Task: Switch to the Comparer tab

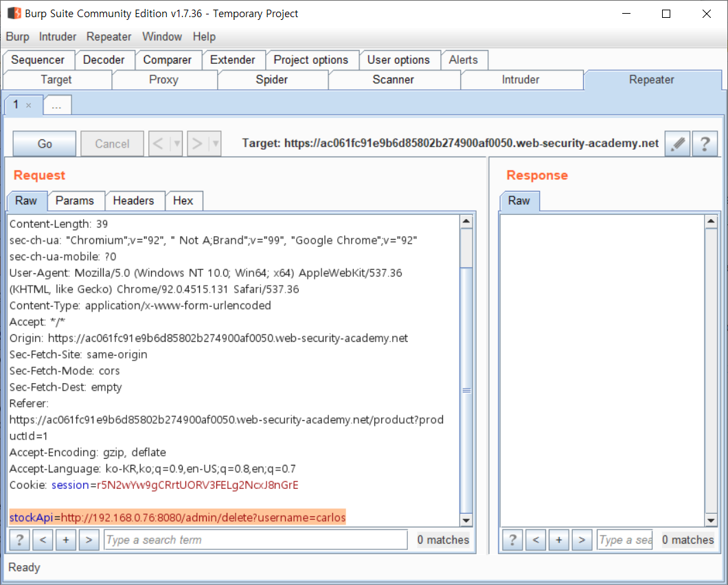Action: click(x=167, y=60)
